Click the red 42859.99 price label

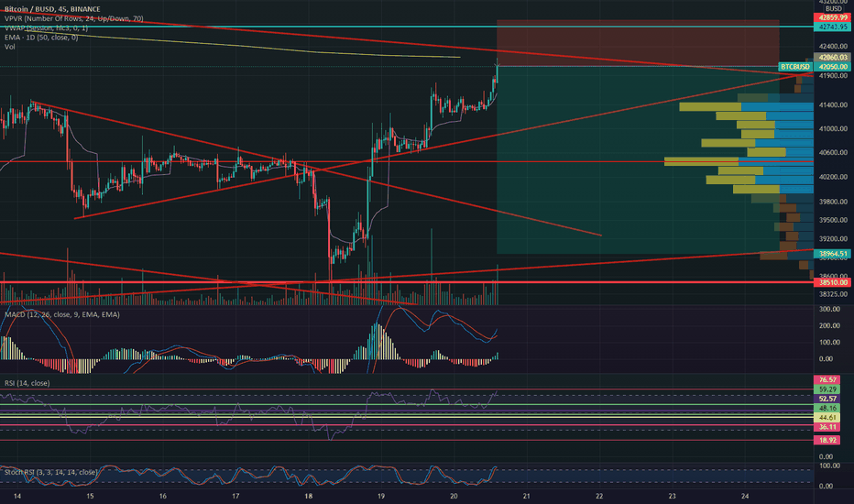click(x=832, y=17)
